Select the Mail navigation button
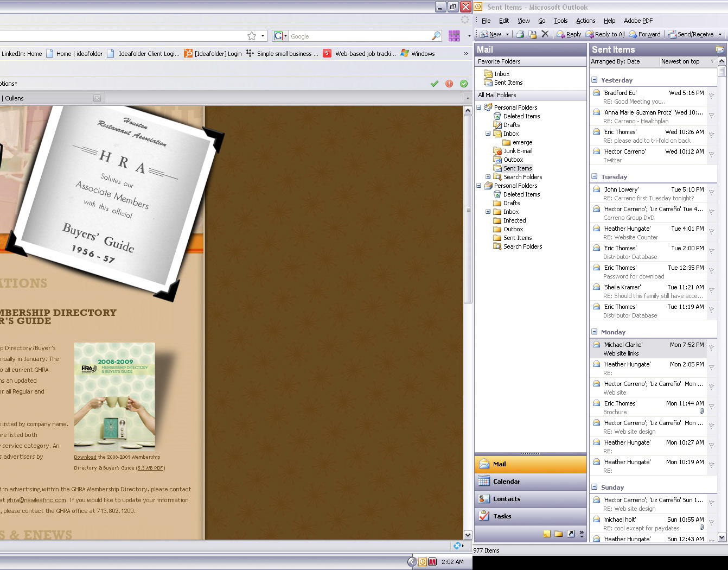728x570 pixels. click(x=531, y=464)
